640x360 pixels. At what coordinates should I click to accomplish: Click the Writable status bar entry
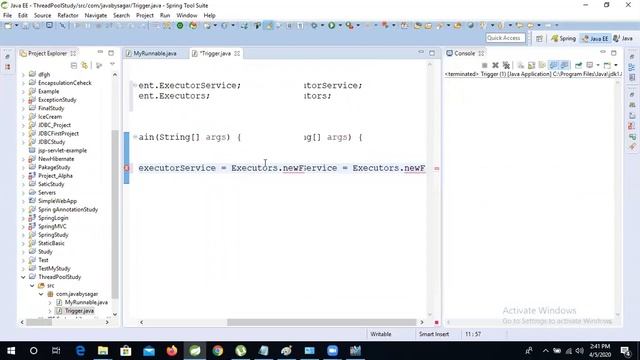(380, 334)
